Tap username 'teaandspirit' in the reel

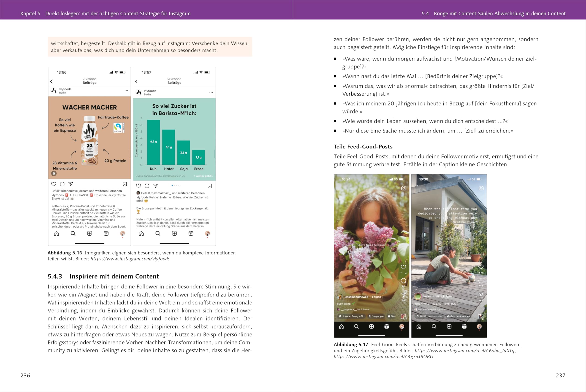(431, 296)
